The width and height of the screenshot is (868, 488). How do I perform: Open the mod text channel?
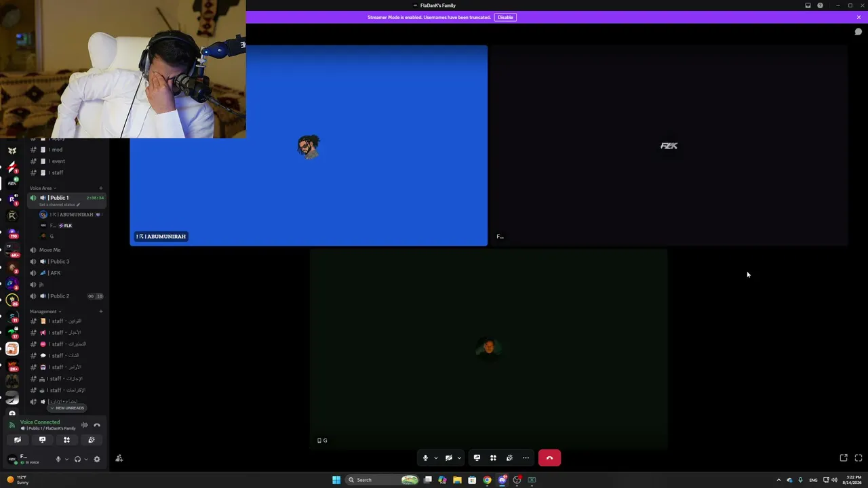(x=66, y=150)
